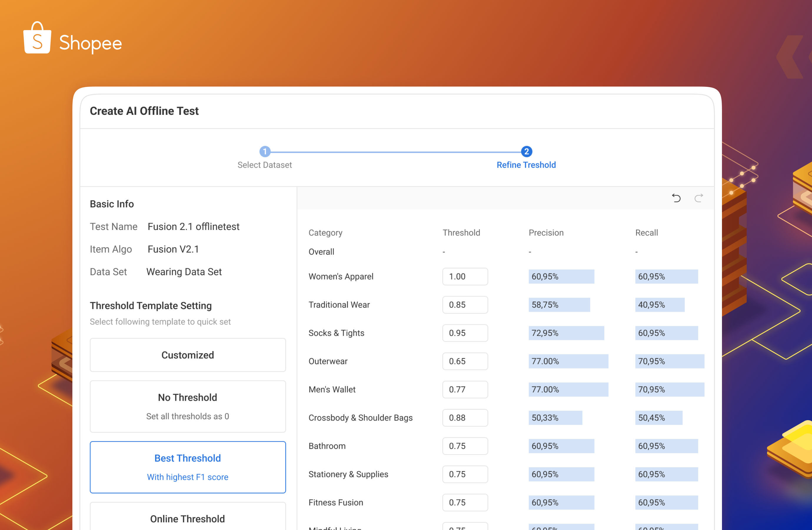
Task: Click the Category column header
Action: tap(325, 233)
